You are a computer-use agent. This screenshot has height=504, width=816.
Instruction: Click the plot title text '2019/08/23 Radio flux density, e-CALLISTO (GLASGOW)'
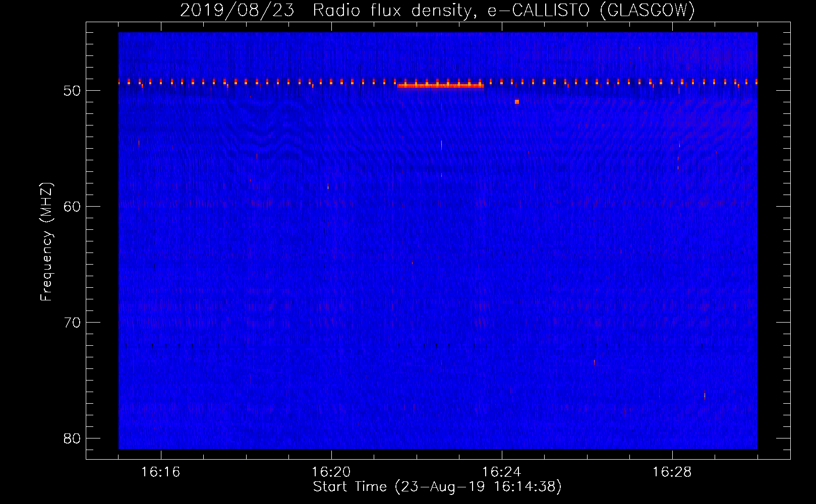[438, 10]
